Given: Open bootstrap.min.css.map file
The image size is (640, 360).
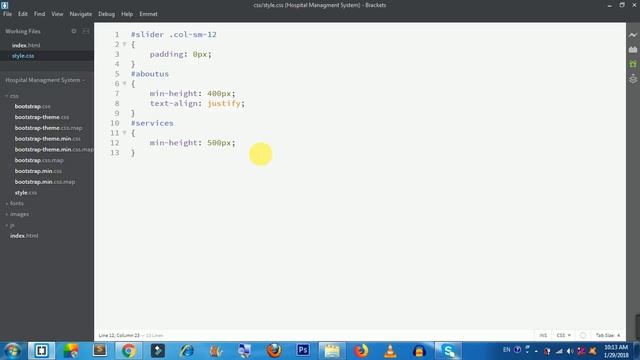Looking at the screenshot, I should 45,182.
